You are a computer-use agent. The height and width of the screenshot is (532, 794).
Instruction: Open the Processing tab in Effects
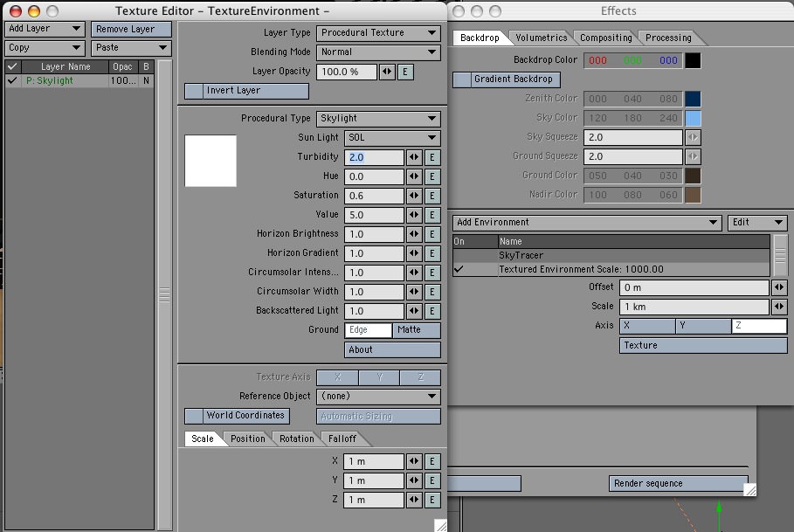668,38
